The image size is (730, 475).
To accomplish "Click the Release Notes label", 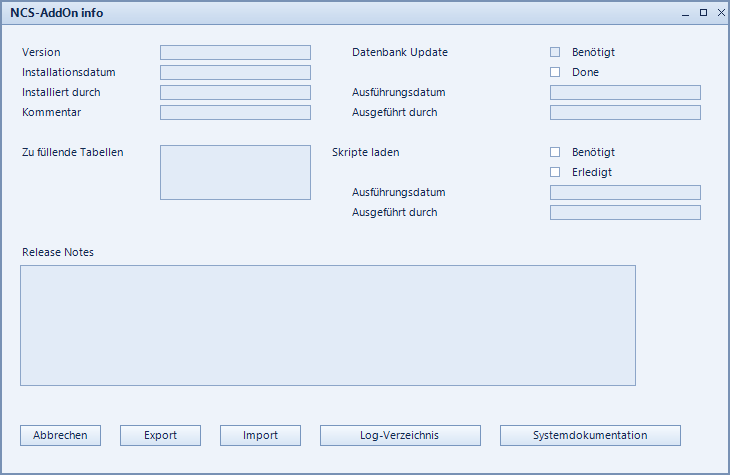I will click(58, 252).
